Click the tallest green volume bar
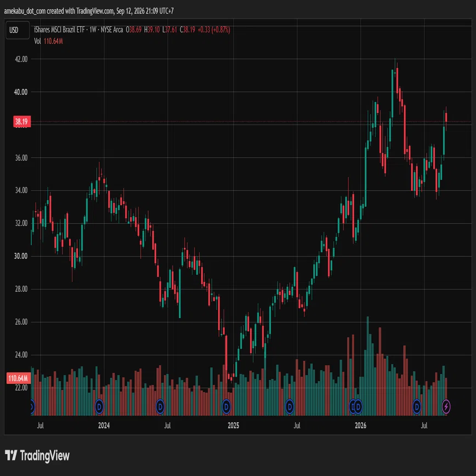476x476 pixels. point(368,366)
